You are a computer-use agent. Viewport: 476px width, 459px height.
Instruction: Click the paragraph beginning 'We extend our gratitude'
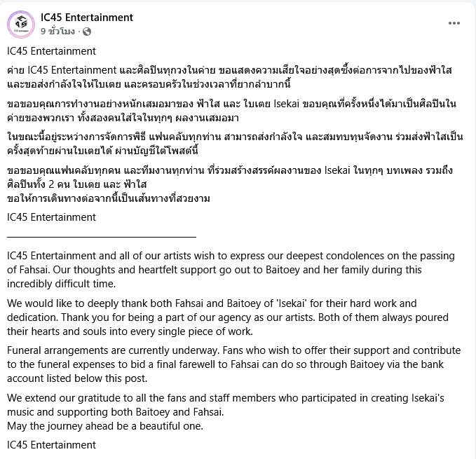click(x=226, y=405)
